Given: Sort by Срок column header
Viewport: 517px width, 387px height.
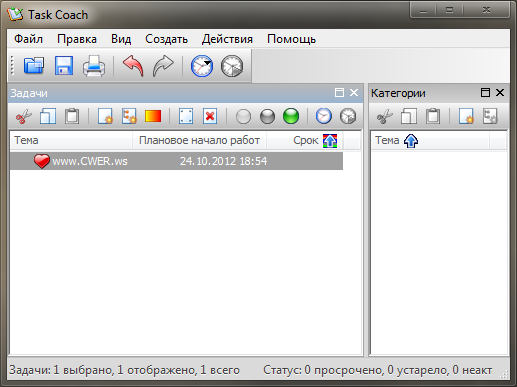Looking at the screenshot, I should click(x=305, y=140).
